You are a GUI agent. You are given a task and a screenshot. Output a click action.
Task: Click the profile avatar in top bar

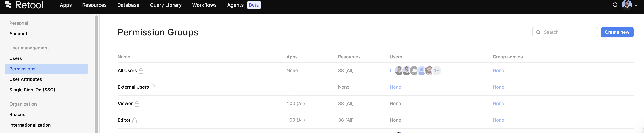pyautogui.click(x=627, y=5)
